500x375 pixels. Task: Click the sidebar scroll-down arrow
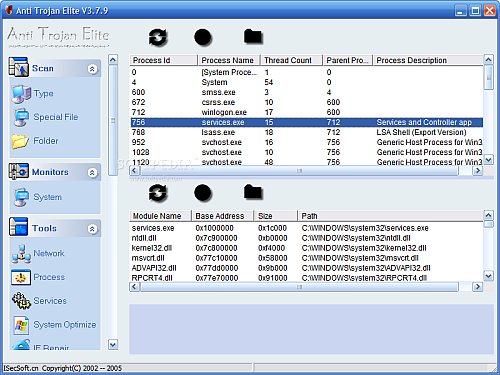[113, 344]
